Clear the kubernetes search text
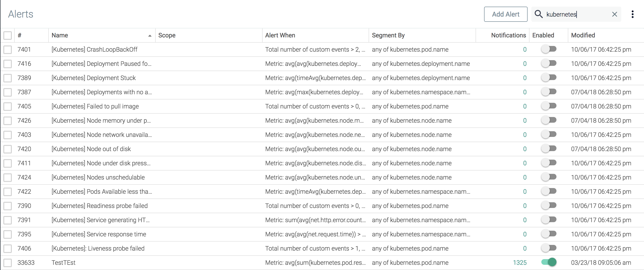The height and width of the screenshot is (270, 644). point(614,14)
